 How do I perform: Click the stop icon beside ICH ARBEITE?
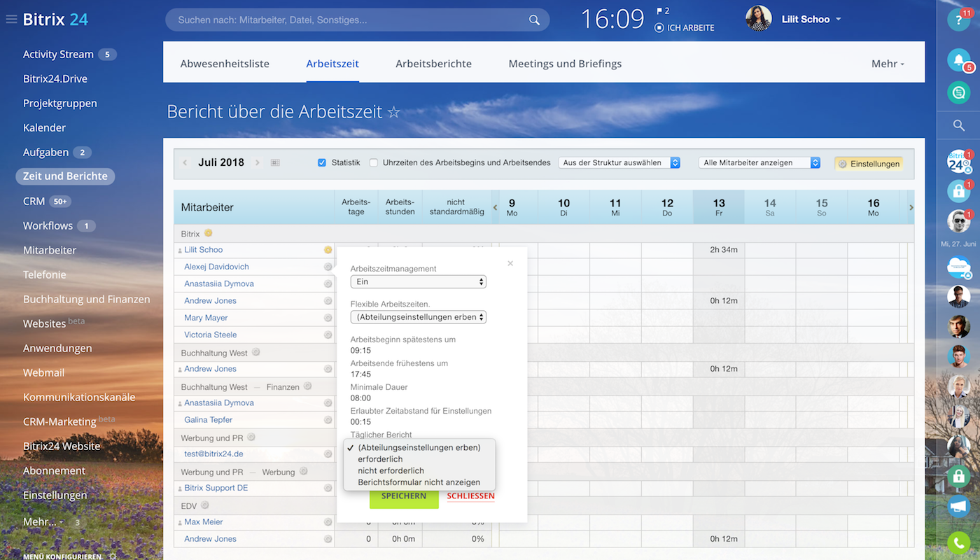[x=659, y=27]
